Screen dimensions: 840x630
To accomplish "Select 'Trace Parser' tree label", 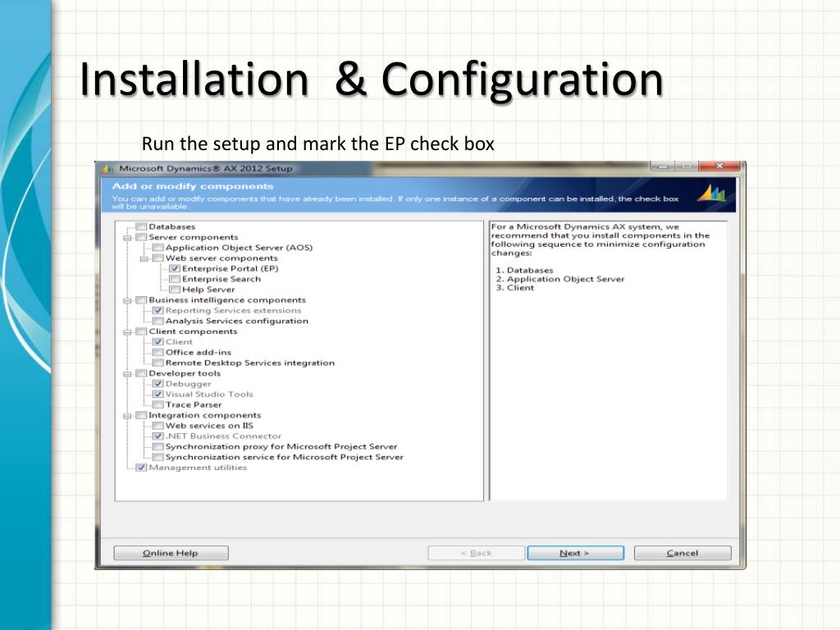I will coord(194,404).
